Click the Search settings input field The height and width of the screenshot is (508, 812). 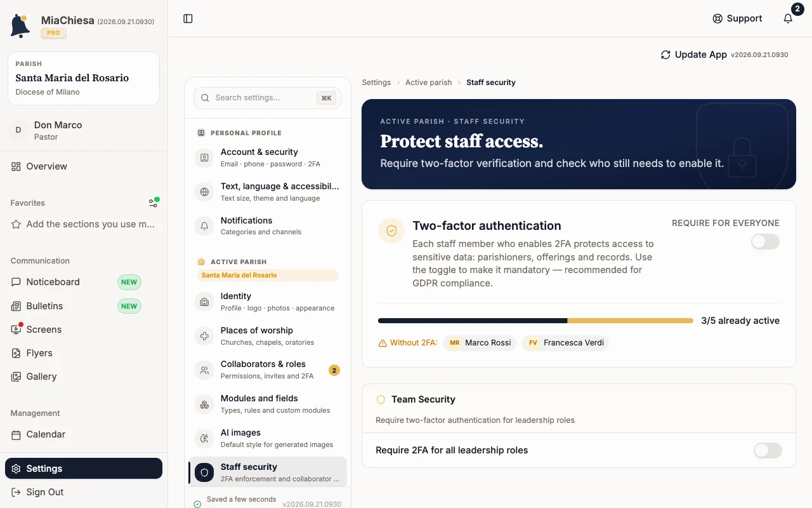267,98
